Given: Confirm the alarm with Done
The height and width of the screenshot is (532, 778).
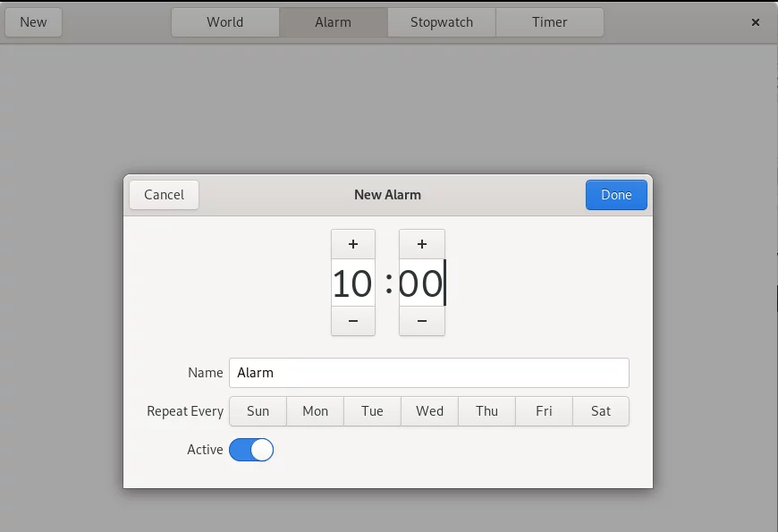Looking at the screenshot, I should coord(616,195).
